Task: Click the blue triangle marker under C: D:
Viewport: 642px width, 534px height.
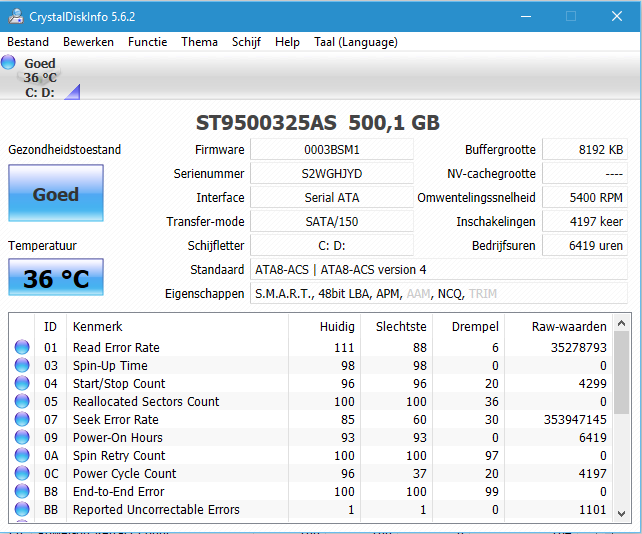Action: (74, 93)
